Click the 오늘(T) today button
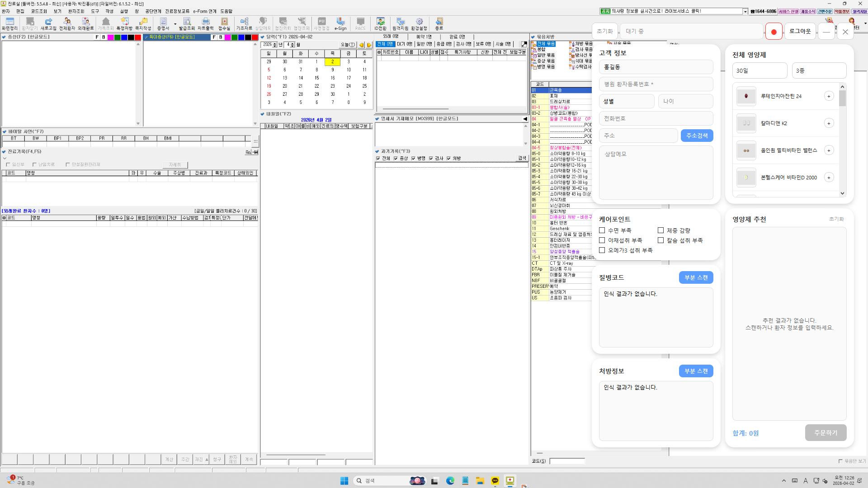This screenshot has width=868, height=488. (348, 45)
